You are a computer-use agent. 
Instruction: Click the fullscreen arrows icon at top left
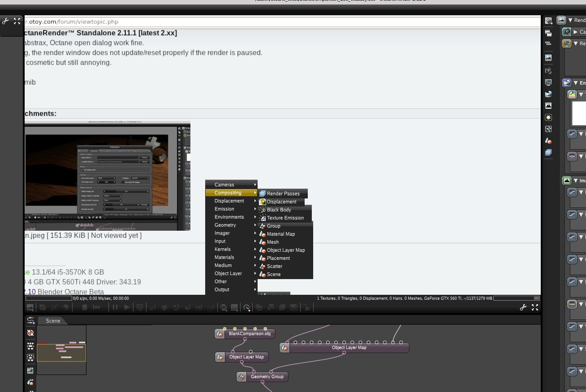coord(17,21)
